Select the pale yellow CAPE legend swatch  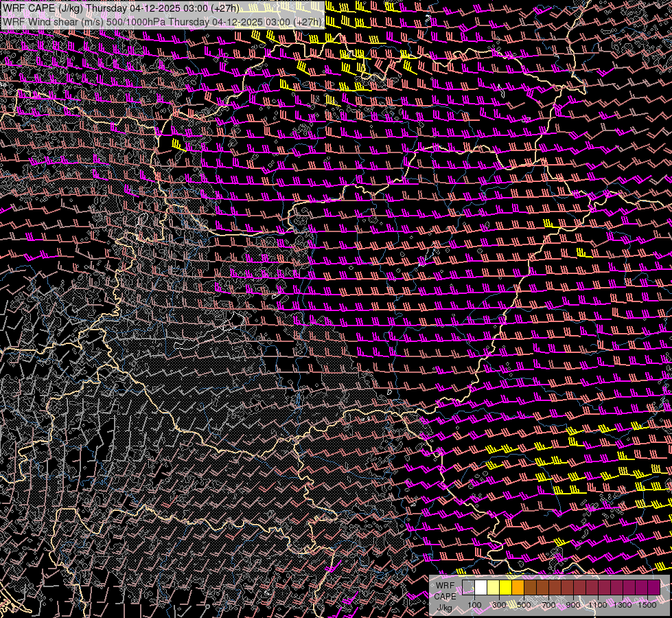pos(493,588)
